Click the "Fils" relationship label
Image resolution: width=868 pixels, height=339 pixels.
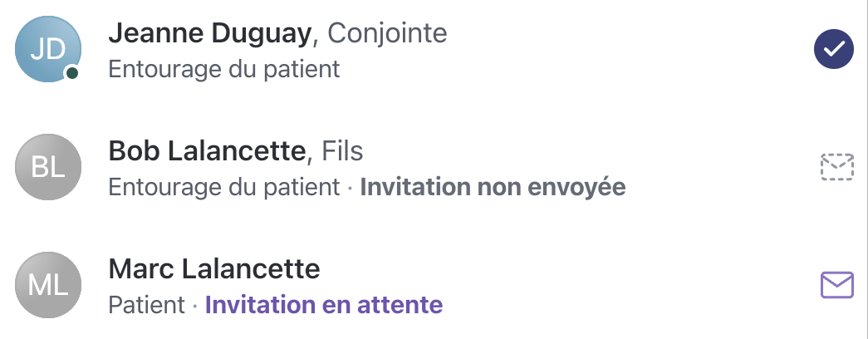[x=343, y=151]
